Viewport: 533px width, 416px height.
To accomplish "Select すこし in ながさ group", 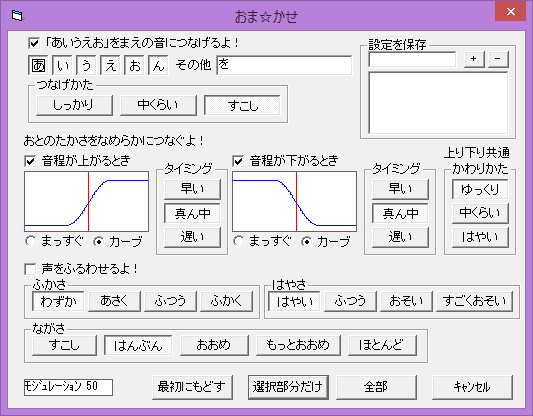I will [64, 345].
